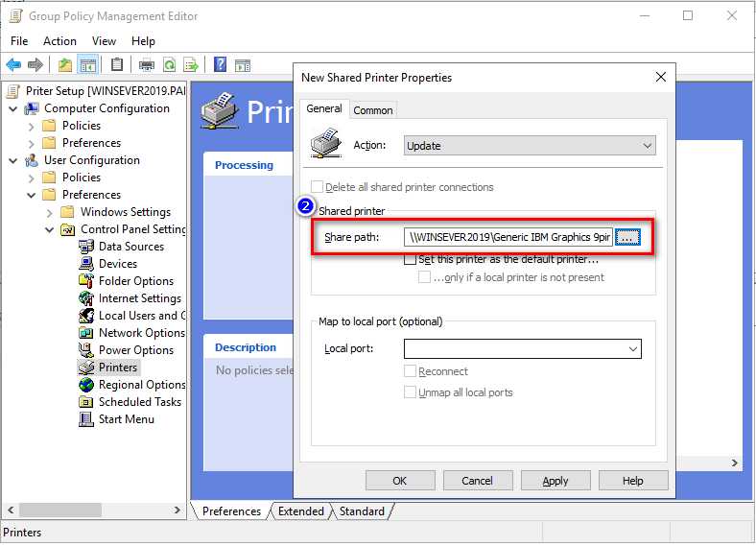Image resolution: width=756 pixels, height=546 pixels.
Task: Click the Print toolbar icon
Action: tap(147, 64)
